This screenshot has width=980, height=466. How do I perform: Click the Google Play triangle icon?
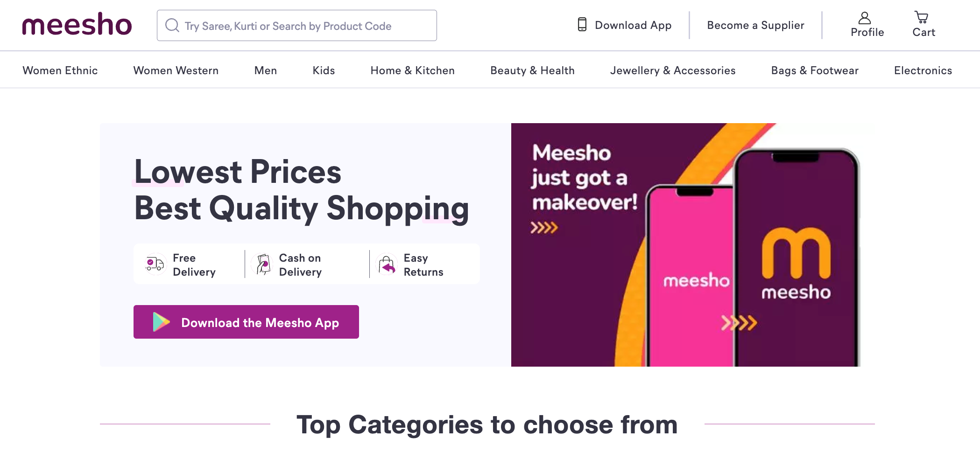coord(161,322)
